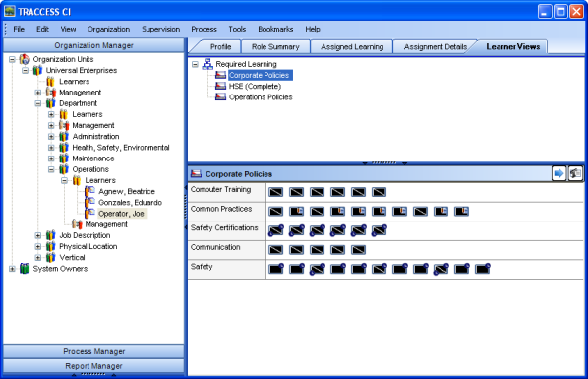Viewport: 588px width, 379px height.
Task: Click second task icon in Common Practices row
Action: point(296,211)
